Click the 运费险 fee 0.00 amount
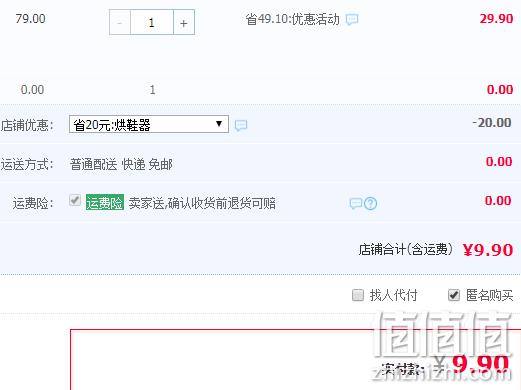The image size is (521, 390). click(498, 201)
